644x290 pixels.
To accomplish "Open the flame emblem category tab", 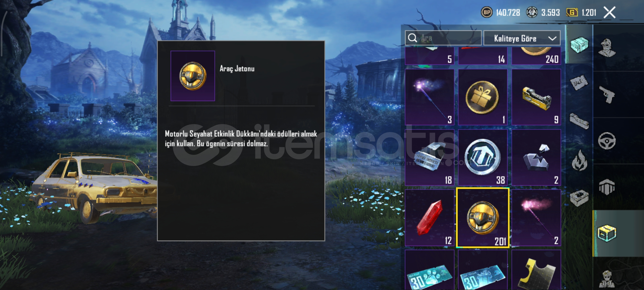I will 579,160.
